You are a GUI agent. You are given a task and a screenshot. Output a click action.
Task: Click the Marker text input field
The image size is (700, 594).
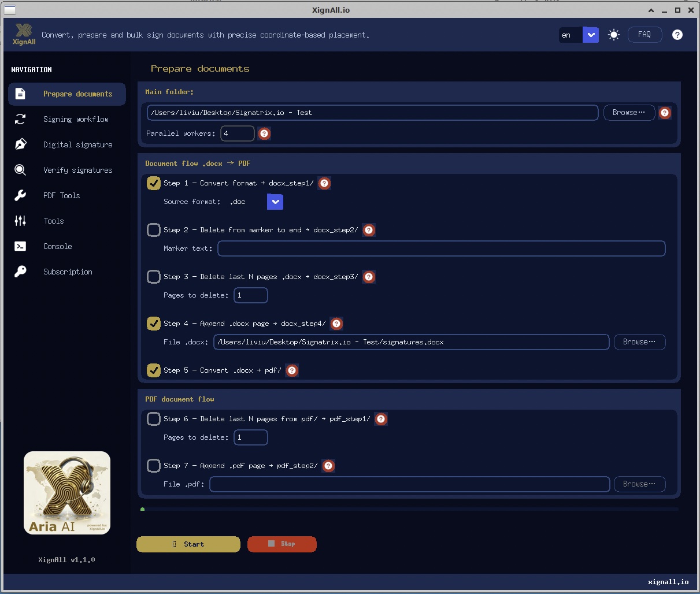pyautogui.click(x=442, y=248)
